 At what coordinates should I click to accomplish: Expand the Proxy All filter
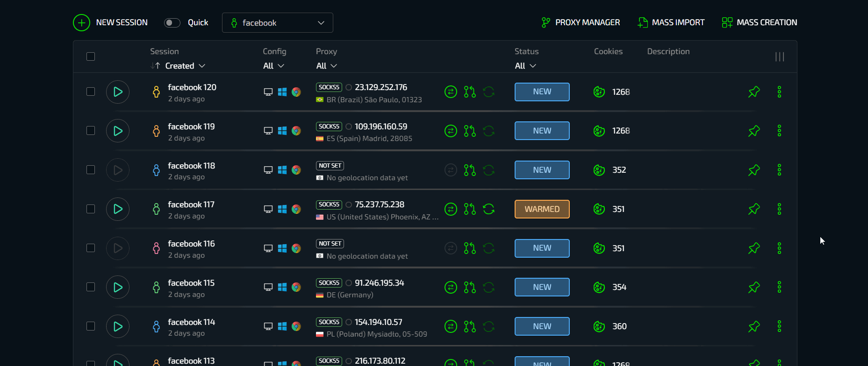(x=326, y=66)
